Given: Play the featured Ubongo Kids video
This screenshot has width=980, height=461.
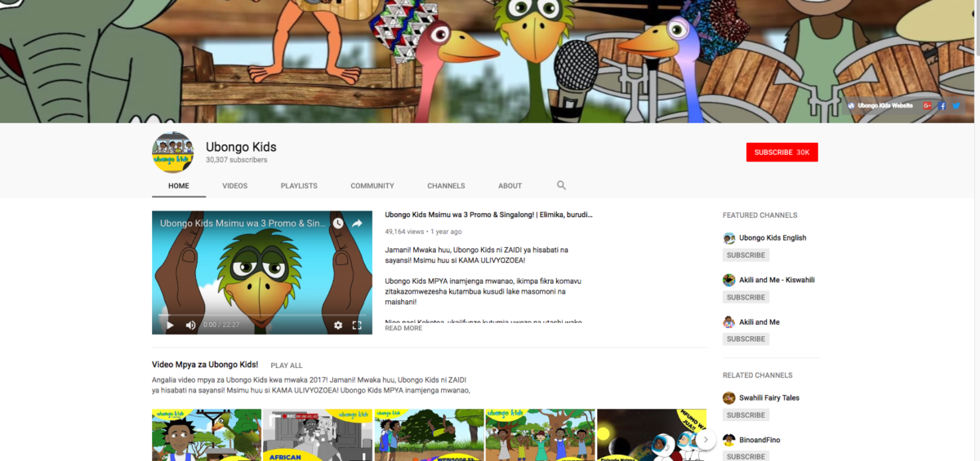Looking at the screenshot, I should [170, 325].
